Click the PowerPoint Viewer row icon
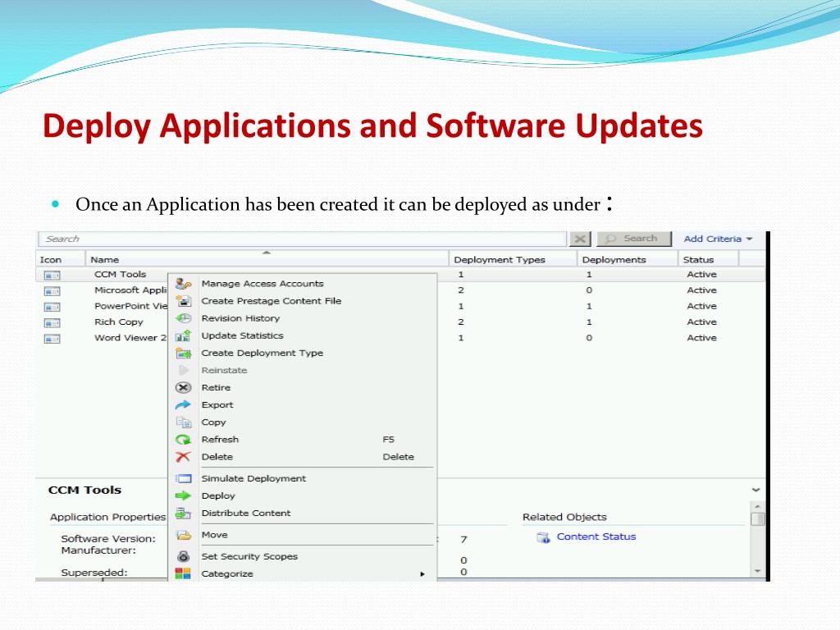Viewport: 840px width, 630px height. coord(52,307)
